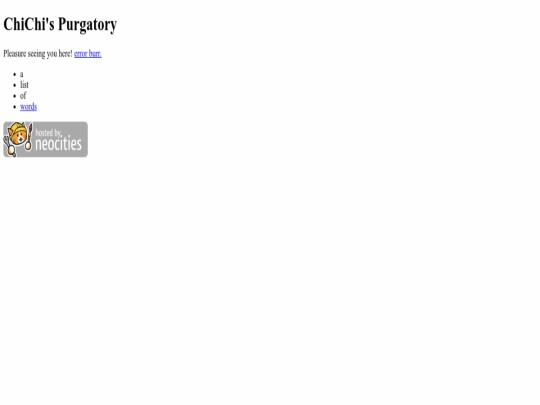Click the "Pleasure seeing you here!" text
This screenshot has width=540, height=405.
coord(38,54)
